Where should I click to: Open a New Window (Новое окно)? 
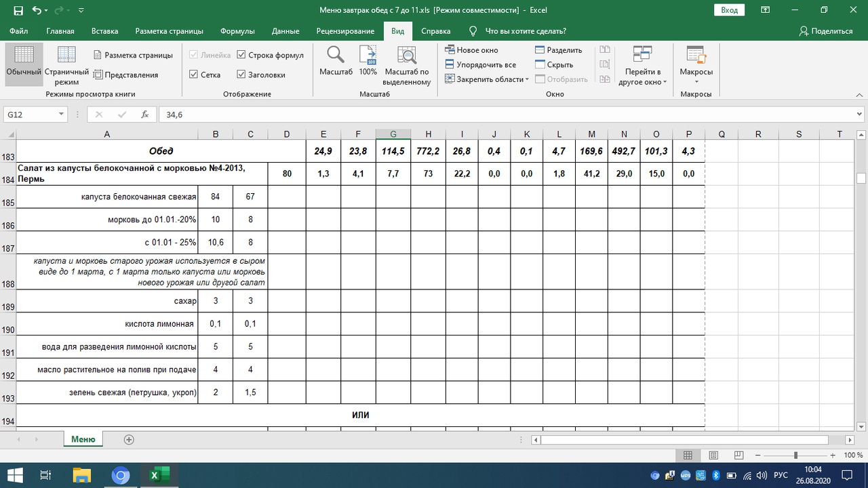[x=472, y=50]
